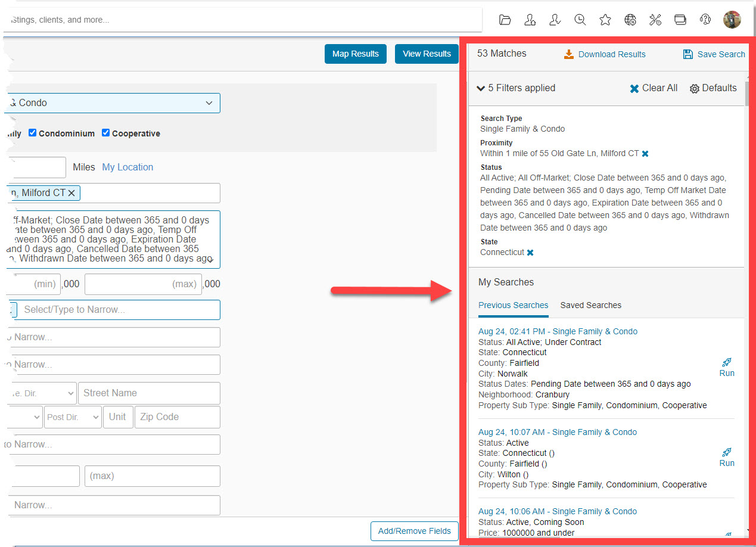Viewport: 756px width, 547px height.
Task: Remove the Proximity filter with its X
Action: [645, 154]
